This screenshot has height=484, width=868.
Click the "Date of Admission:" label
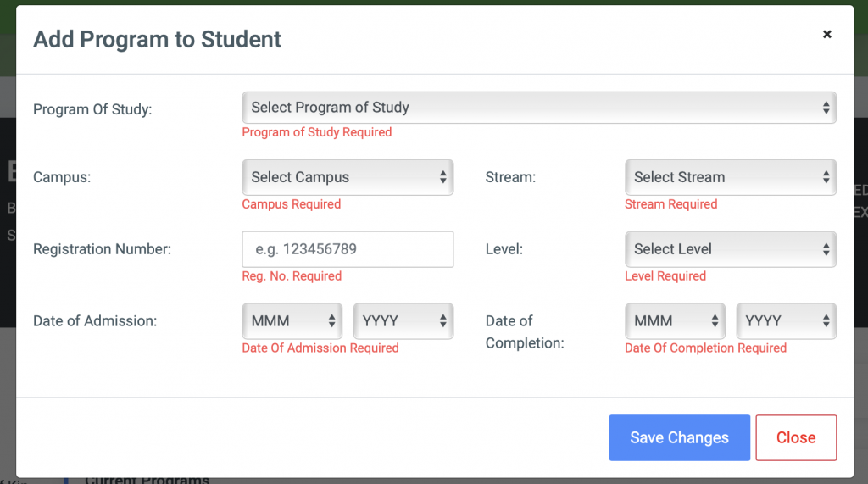[95, 321]
